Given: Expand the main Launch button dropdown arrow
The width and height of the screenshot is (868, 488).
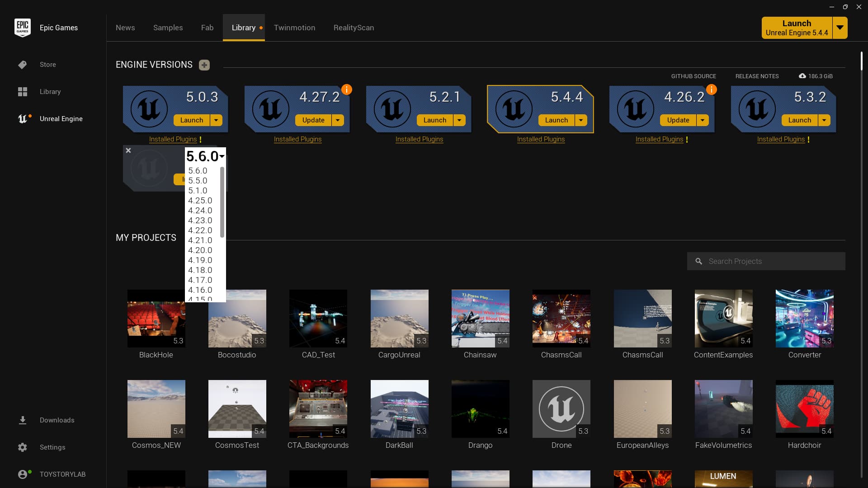Looking at the screenshot, I should click(x=840, y=28).
